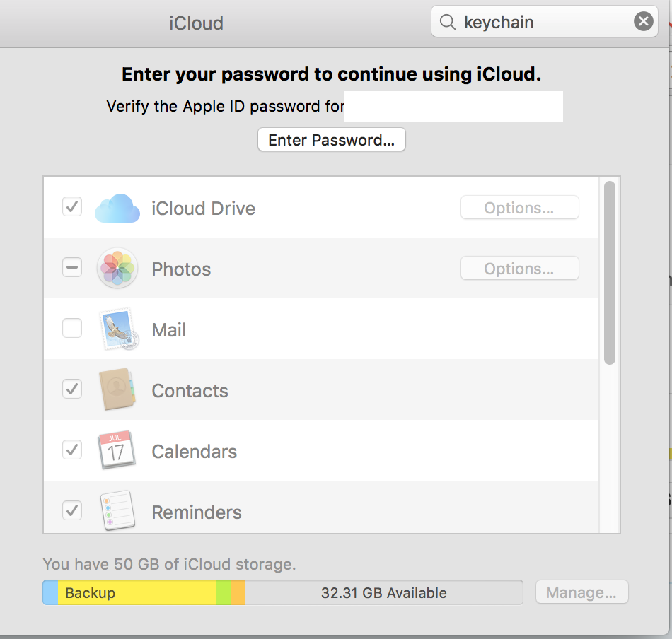The width and height of the screenshot is (672, 639).
Task: Uncheck the Reminders checkbox
Action: [72, 510]
